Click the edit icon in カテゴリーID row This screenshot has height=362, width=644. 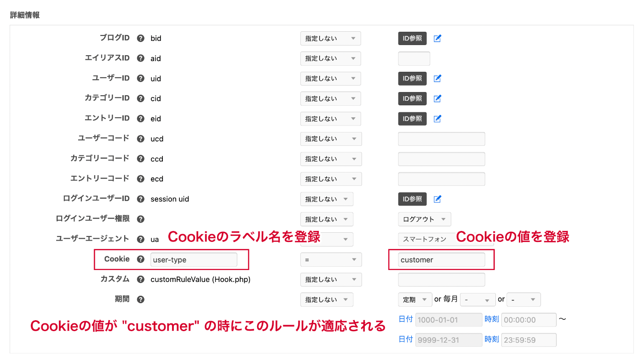click(x=437, y=98)
